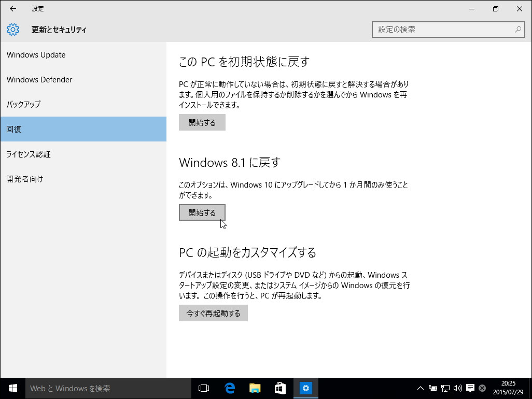Screen dimensions: 532x399
Task: Click the back arrow in the Settings window
Action: point(12,8)
